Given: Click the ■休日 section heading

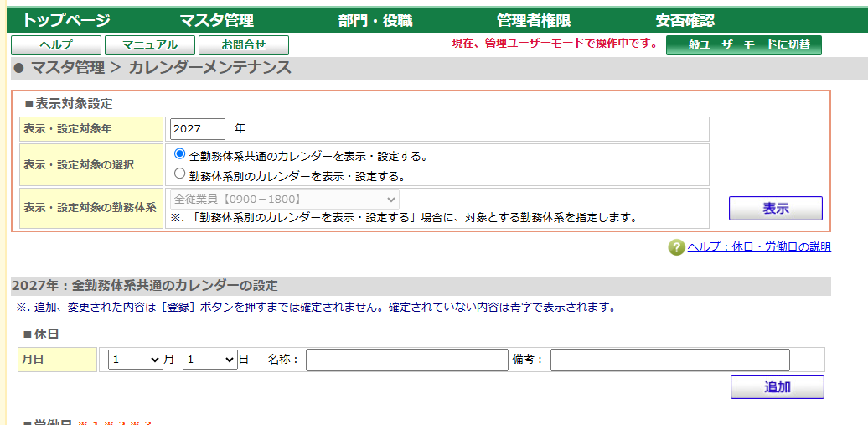Looking at the screenshot, I should [x=42, y=334].
